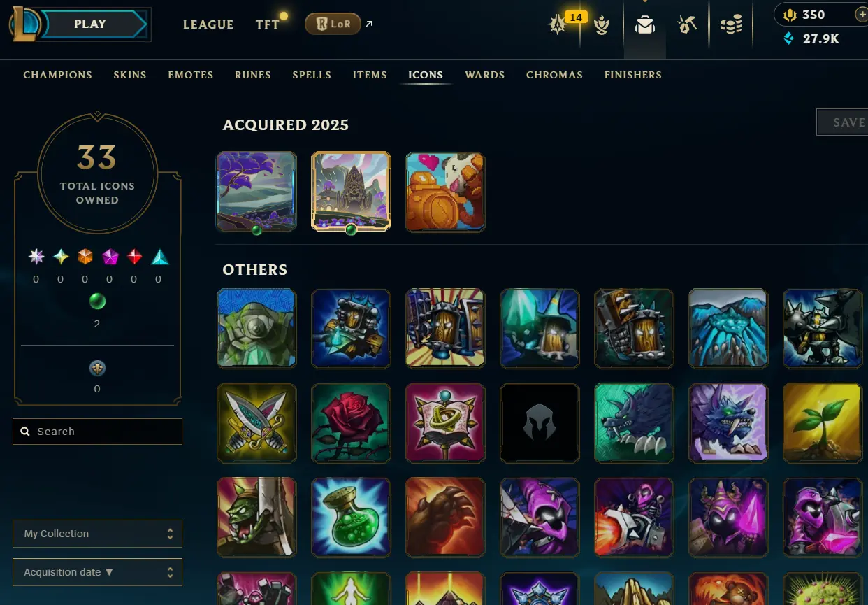Open the winged helmet icon in top bar
Image resolution: width=868 pixels, height=605 pixels.
pos(602,26)
